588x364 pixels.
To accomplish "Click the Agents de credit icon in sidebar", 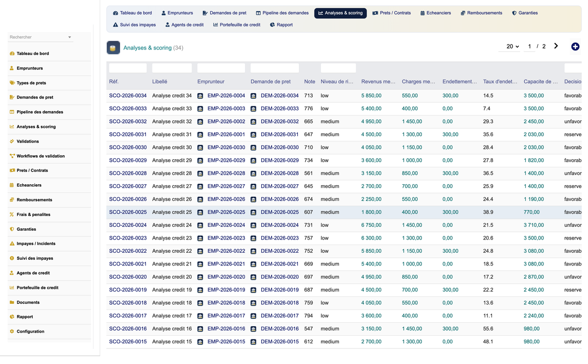I will click(12, 273).
